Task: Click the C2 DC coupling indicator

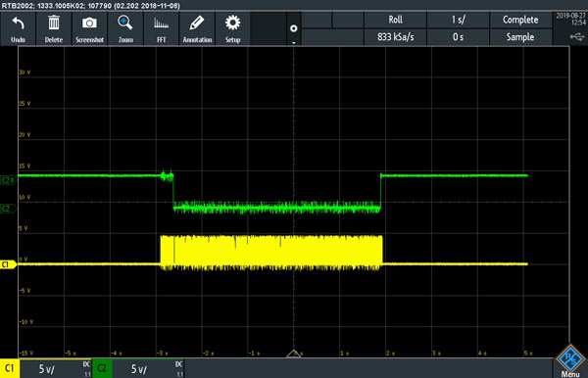Action: pyautogui.click(x=179, y=364)
